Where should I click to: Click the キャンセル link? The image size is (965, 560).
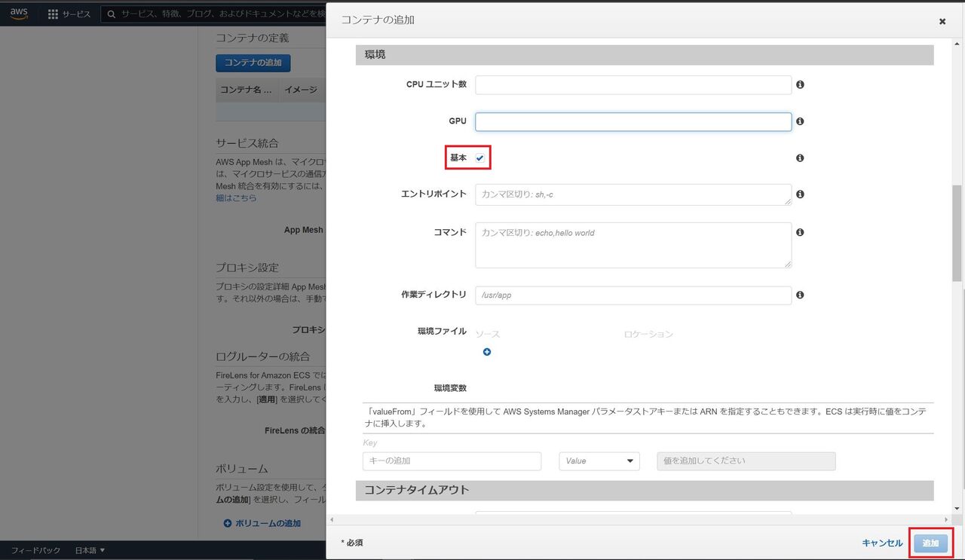pos(882,543)
